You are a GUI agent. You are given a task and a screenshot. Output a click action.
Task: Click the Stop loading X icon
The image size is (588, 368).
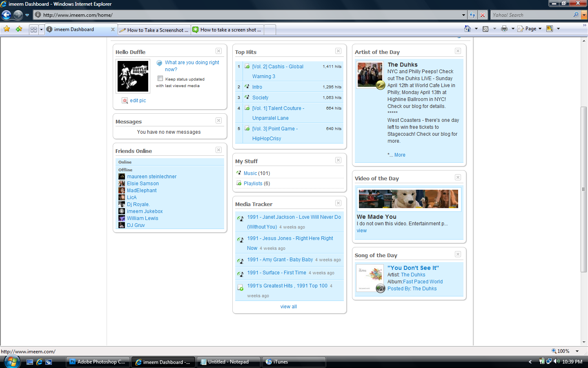pos(483,15)
